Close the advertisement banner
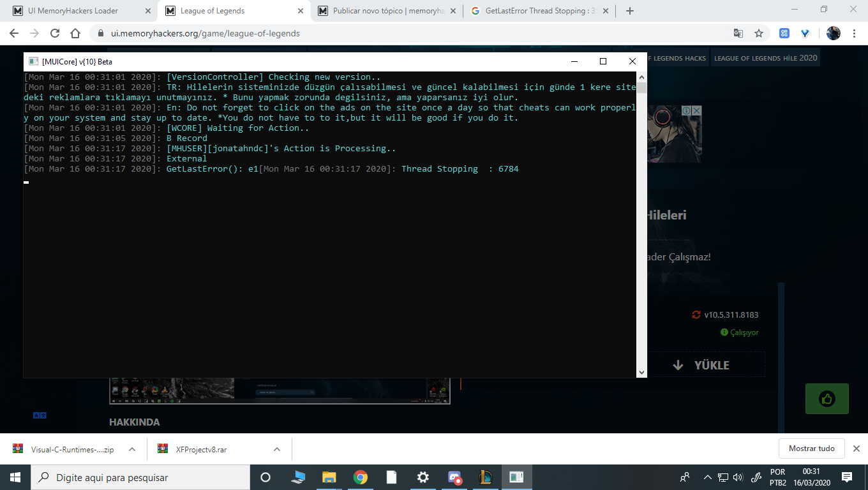 pyautogui.click(x=697, y=110)
